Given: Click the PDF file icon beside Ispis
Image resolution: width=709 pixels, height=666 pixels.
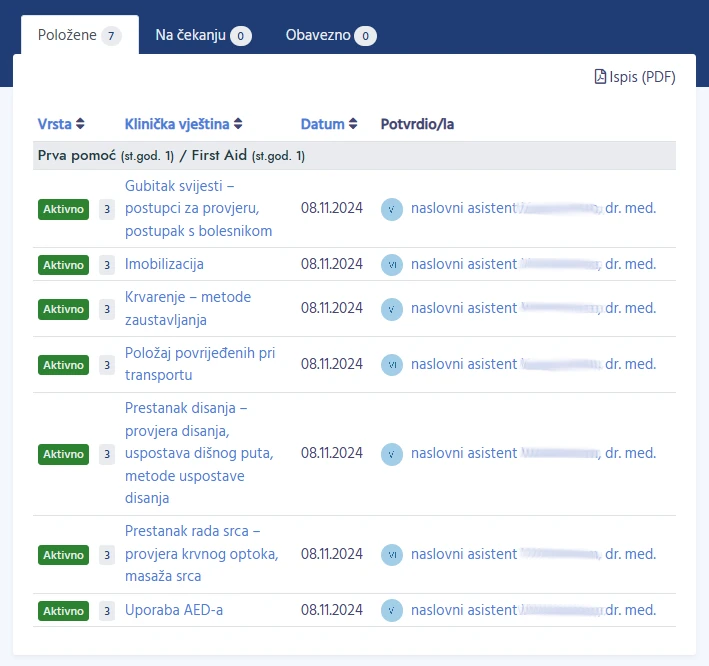Looking at the screenshot, I should click(x=600, y=77).
